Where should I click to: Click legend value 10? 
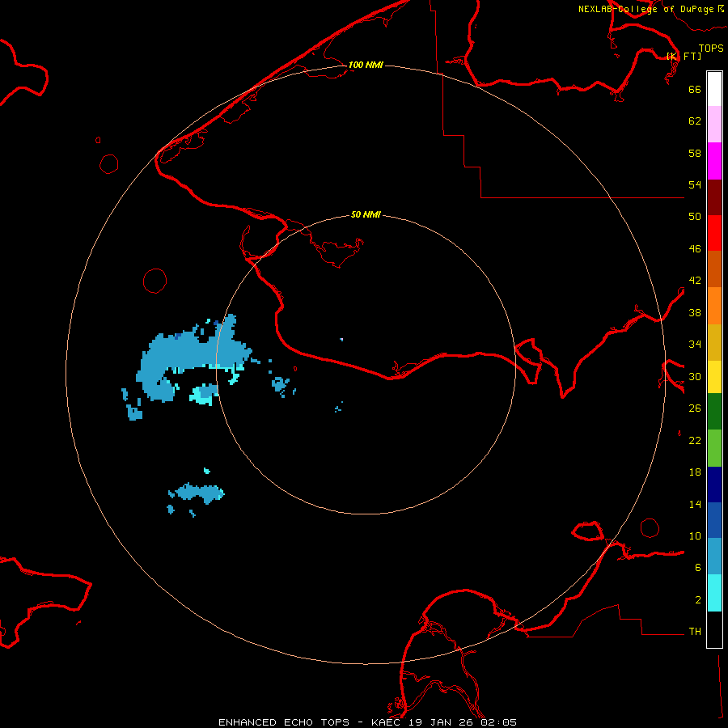click(695, 536)
